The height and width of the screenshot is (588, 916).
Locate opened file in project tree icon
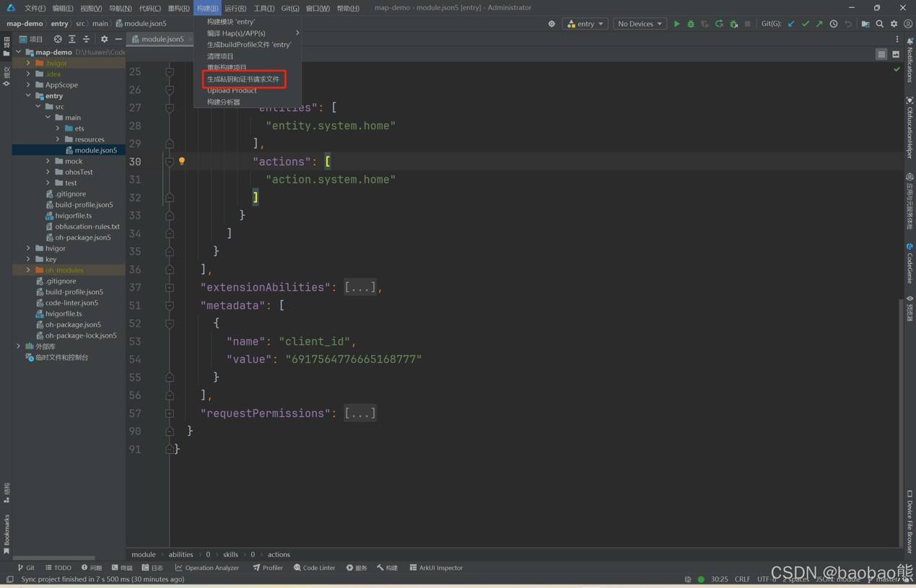(x=58, y=39)
